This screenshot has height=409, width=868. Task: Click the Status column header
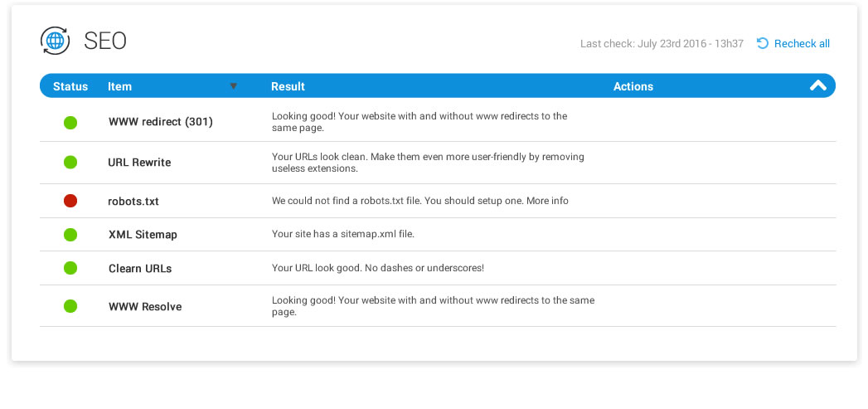[70, 86]
